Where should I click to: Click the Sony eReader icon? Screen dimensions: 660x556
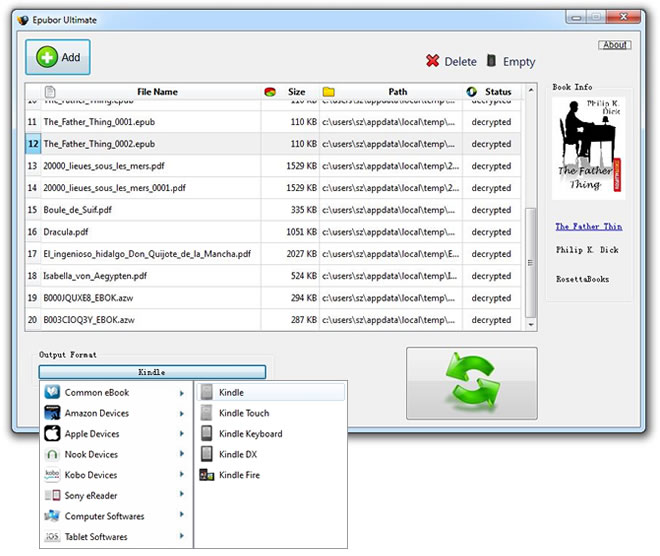pos(53,496)
